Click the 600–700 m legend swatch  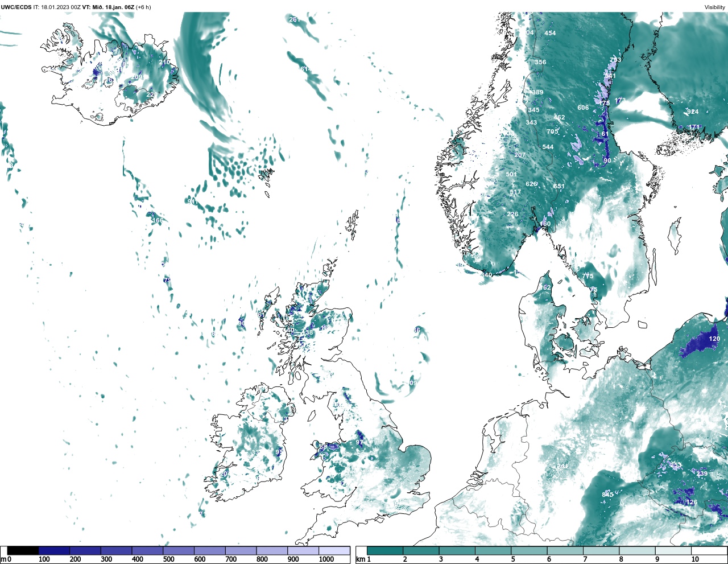pyautogui.click(x=209, y=550)
